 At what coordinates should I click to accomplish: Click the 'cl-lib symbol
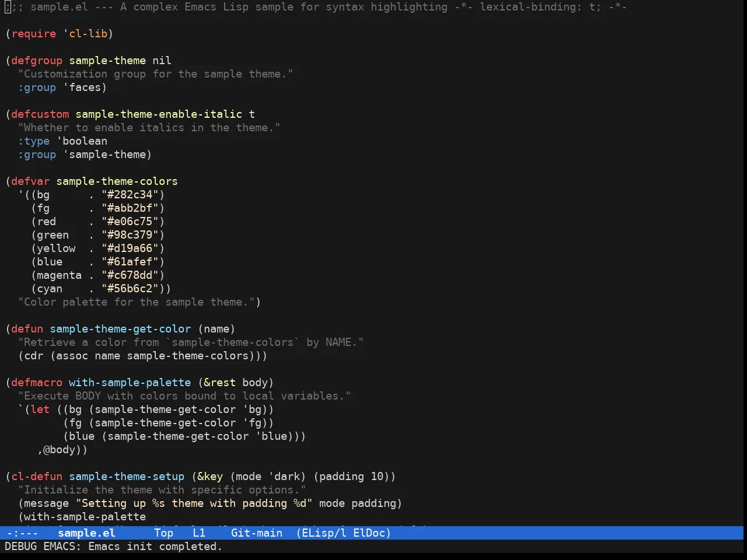click(x=85, y=34)
